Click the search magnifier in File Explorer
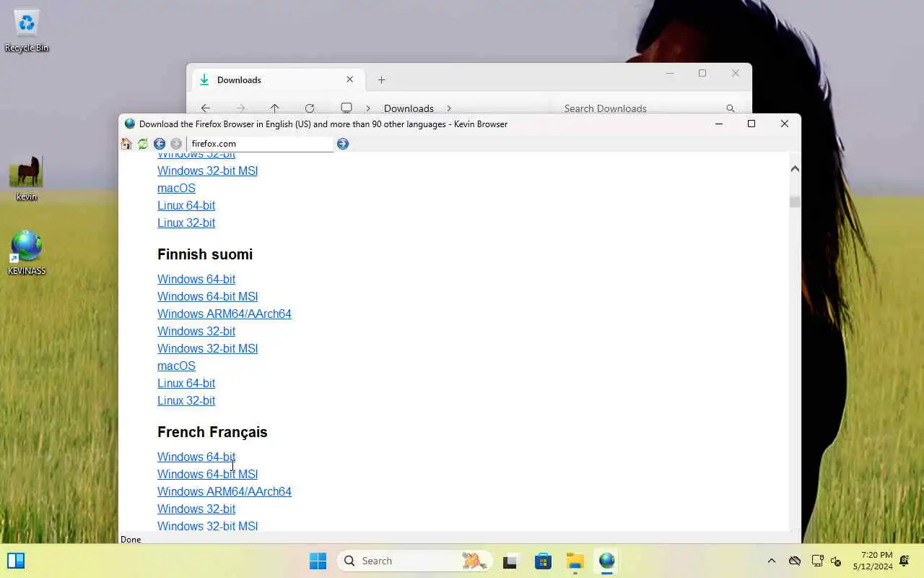 (731, 108)
